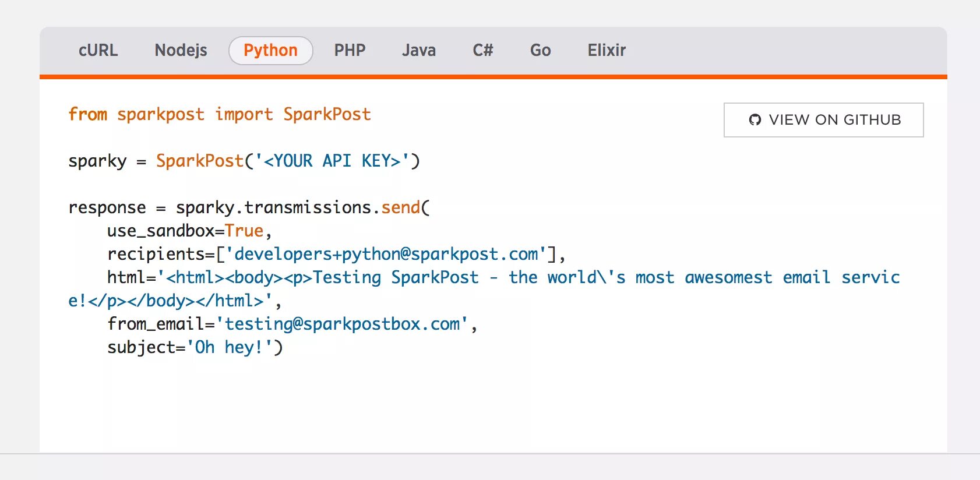Switch to the Java tab
The height and width of the screenshot is (480, 980).
419,51
